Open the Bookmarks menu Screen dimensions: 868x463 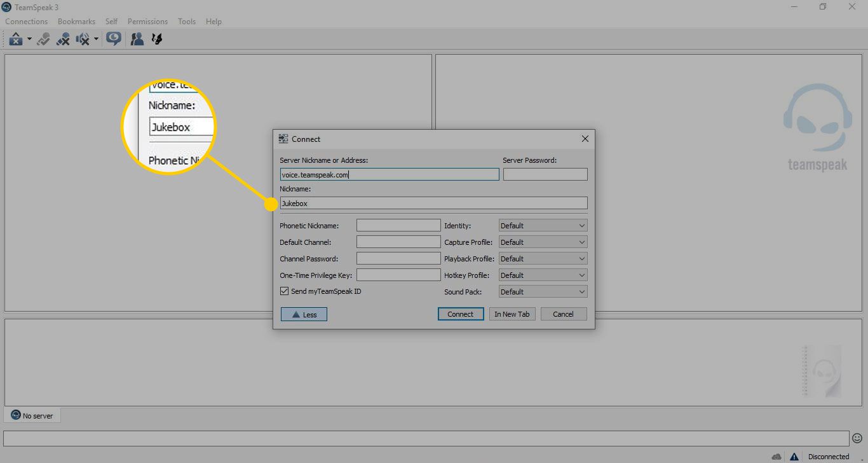pyautogui.click(x=76, y=22)
